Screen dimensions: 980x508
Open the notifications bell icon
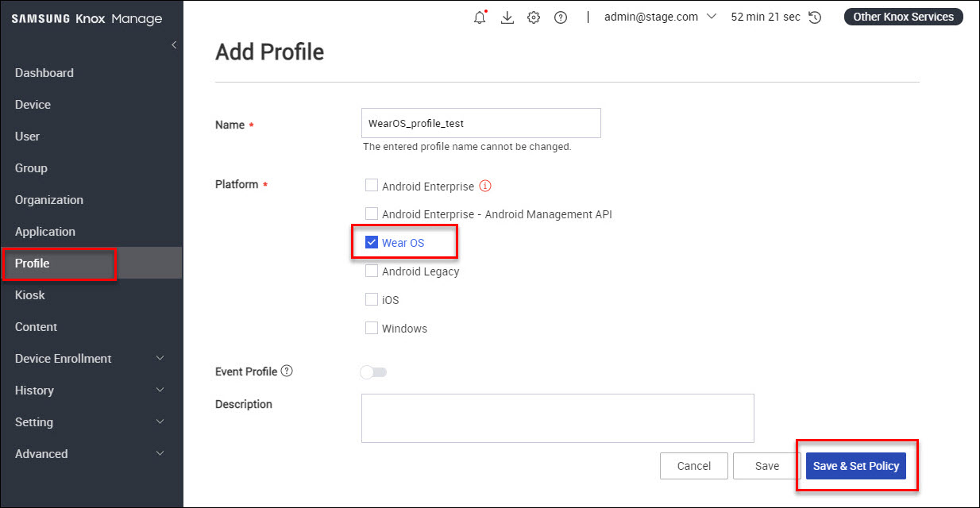(480, 17)
